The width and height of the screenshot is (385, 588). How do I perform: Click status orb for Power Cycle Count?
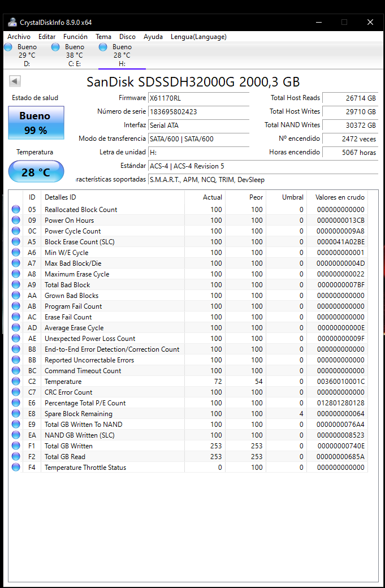tap(16, 231)
